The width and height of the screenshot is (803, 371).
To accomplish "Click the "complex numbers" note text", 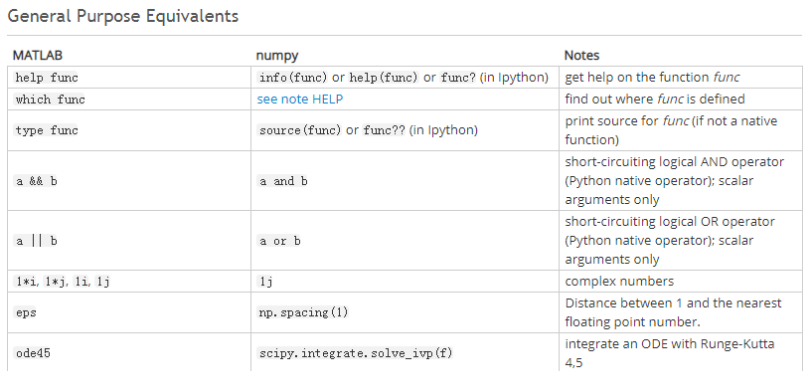I will 619,281.
